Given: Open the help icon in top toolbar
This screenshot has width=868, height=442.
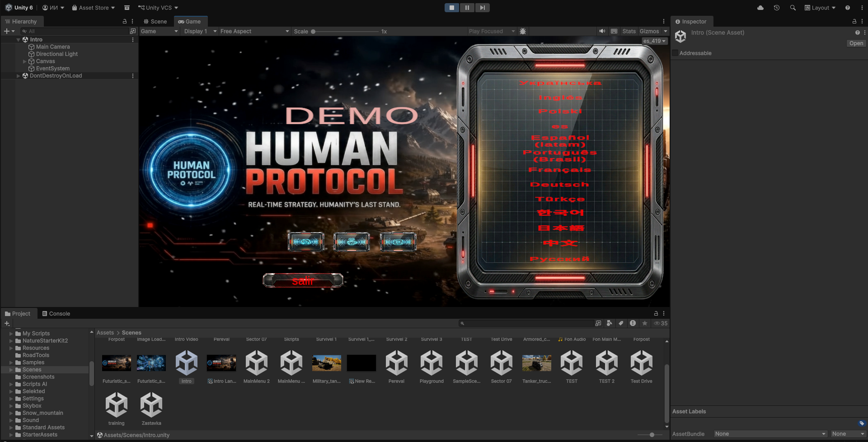Looking at the screenshot, I should click(x=847, y=8).
